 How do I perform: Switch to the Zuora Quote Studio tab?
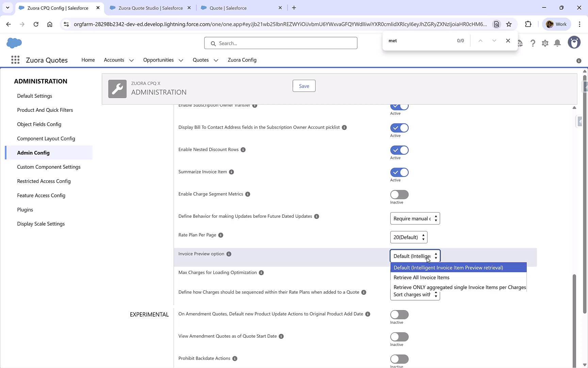coord(148,7)
